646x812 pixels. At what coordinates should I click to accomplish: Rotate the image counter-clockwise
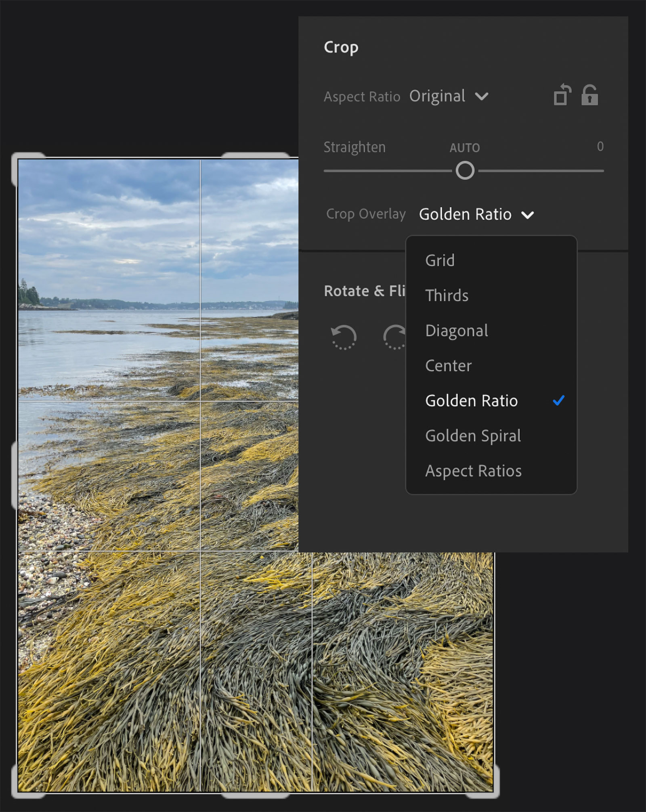(x=344, y=337)
